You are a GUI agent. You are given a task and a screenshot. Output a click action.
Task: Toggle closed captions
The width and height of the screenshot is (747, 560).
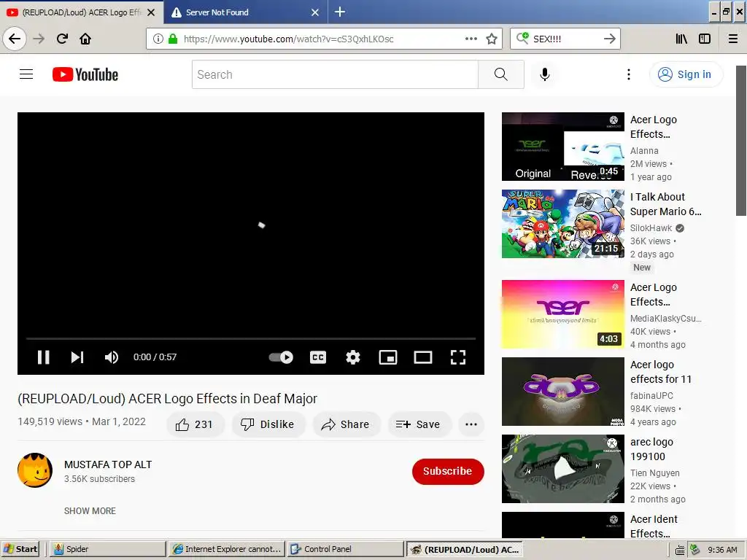[318, 357]
